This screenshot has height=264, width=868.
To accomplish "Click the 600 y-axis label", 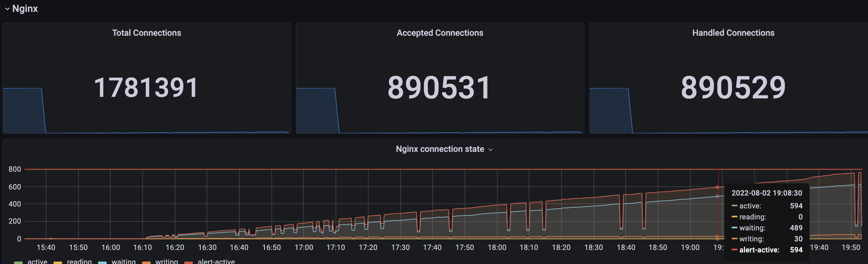I will point(15,187).
